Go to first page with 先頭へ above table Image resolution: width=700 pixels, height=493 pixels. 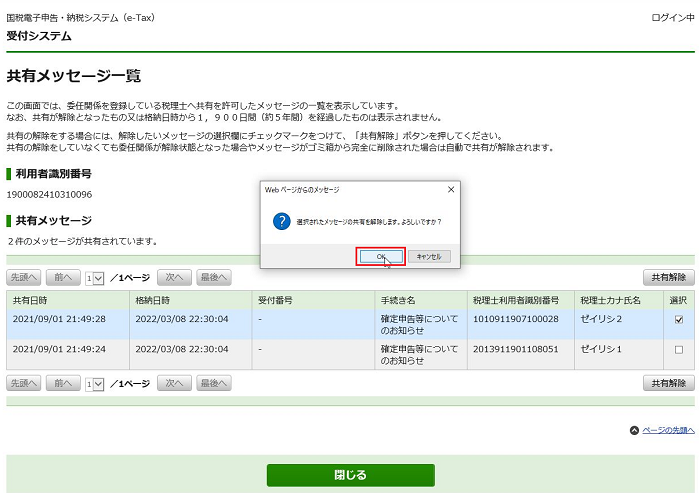(x=24, y=277)
